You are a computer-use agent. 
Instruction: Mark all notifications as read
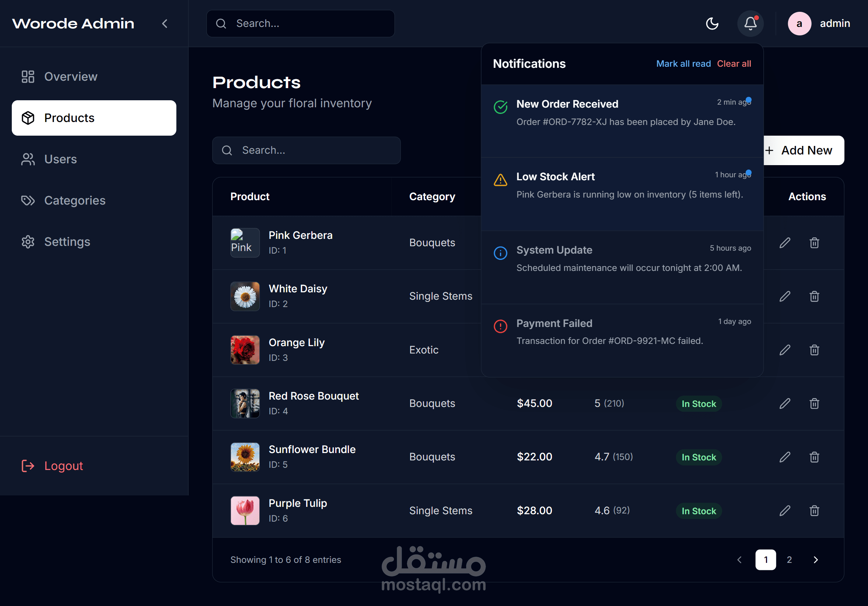683,63
